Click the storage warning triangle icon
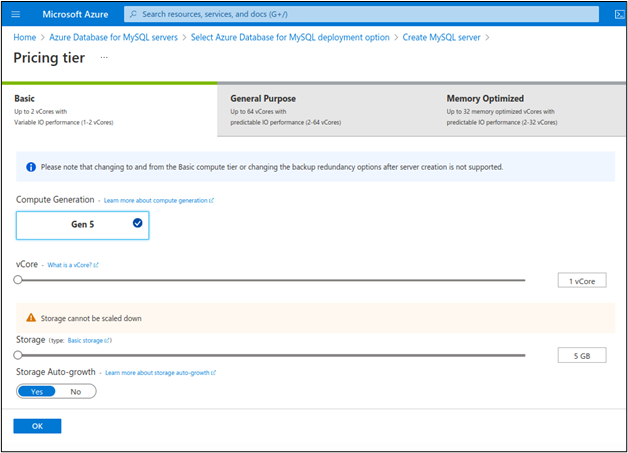The image size is (628, 453). coord(31,318)
